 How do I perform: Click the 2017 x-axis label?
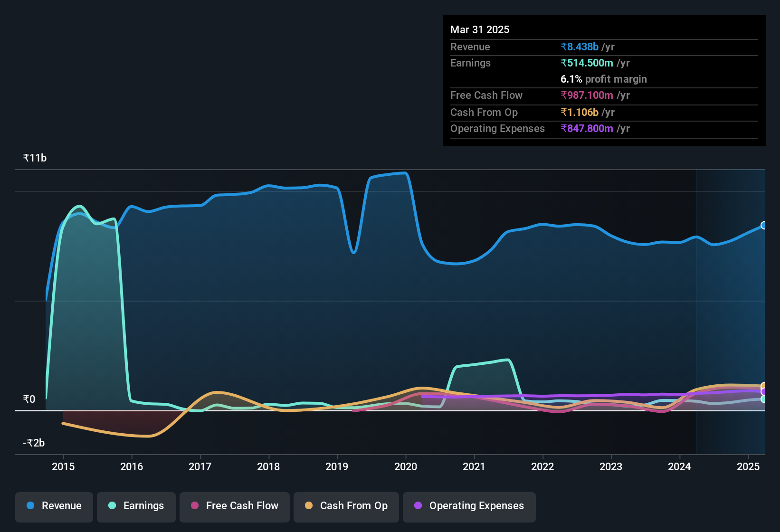(x=200, y=466)
